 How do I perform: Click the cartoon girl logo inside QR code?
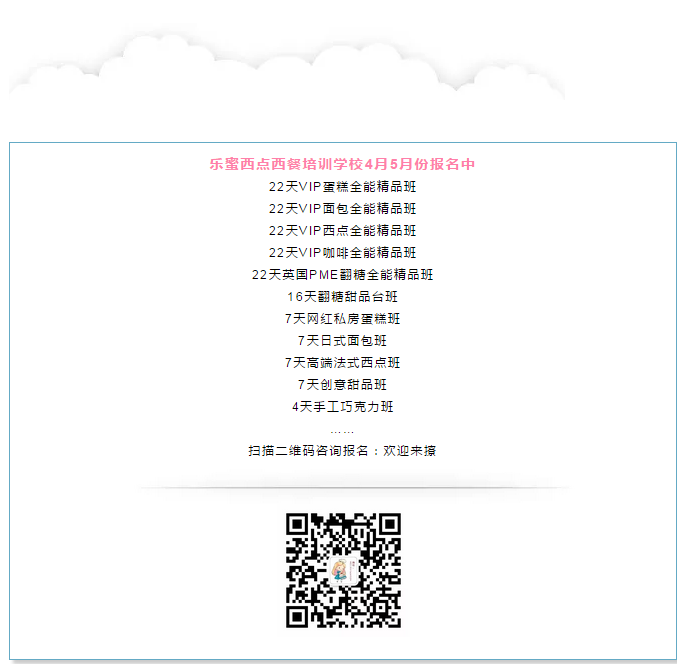coord(343,571)
